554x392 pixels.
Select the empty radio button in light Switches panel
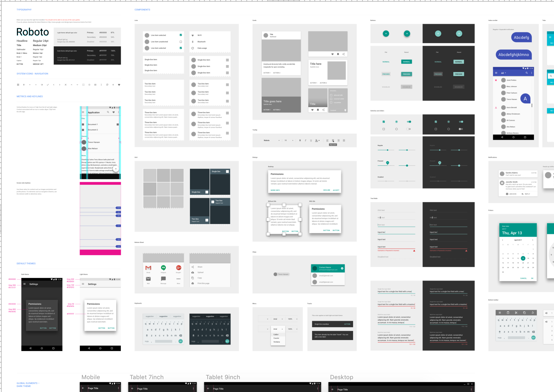pyautogui.click(x=396, y=129)
